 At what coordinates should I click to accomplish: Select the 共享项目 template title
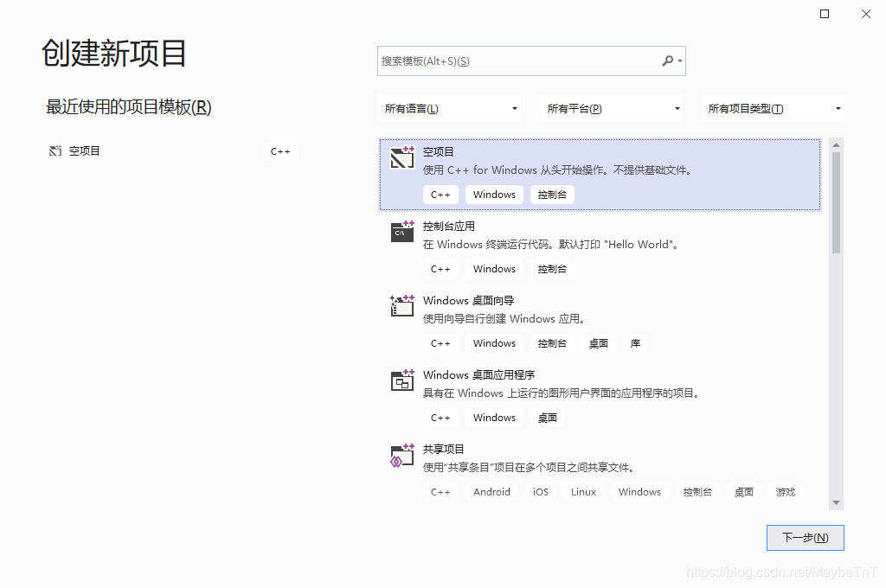click(x=444, y=449)
